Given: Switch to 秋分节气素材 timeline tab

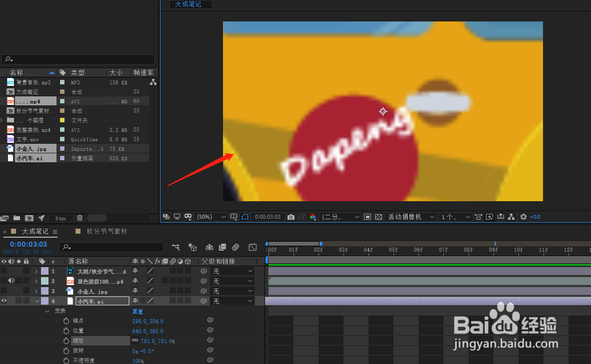Looking at the screenshot, I should coord(106,231).
